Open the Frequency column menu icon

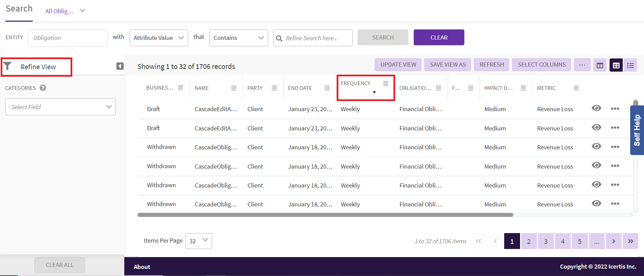(386, 83)
